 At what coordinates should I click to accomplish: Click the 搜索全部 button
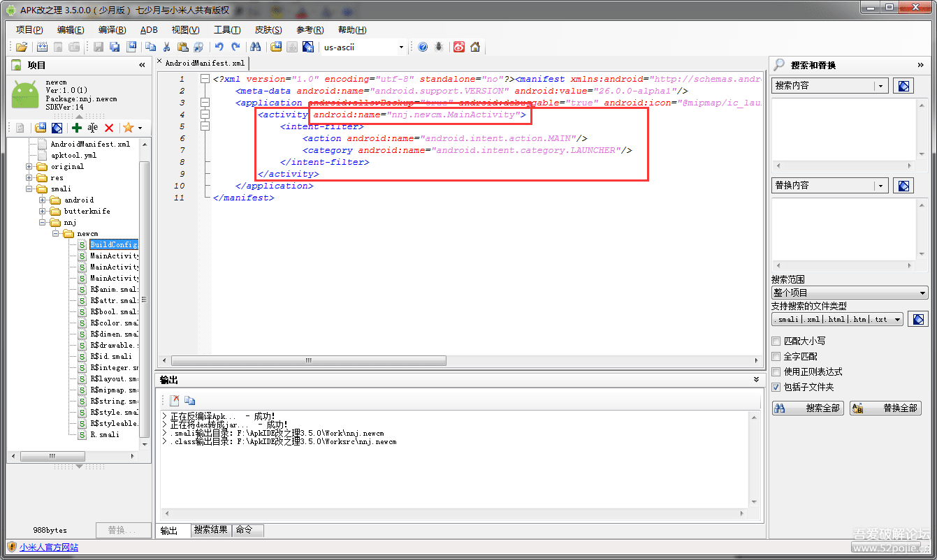coord(808,408)
